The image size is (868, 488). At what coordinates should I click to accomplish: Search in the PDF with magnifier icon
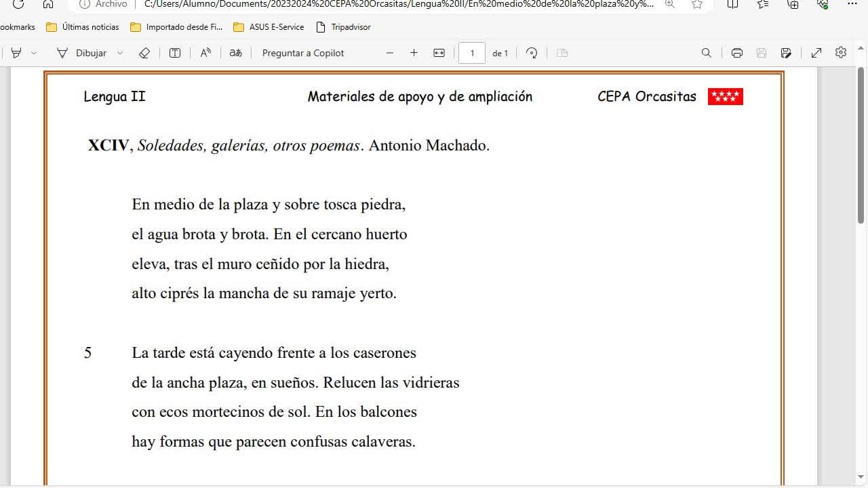(x=707, y=53)
